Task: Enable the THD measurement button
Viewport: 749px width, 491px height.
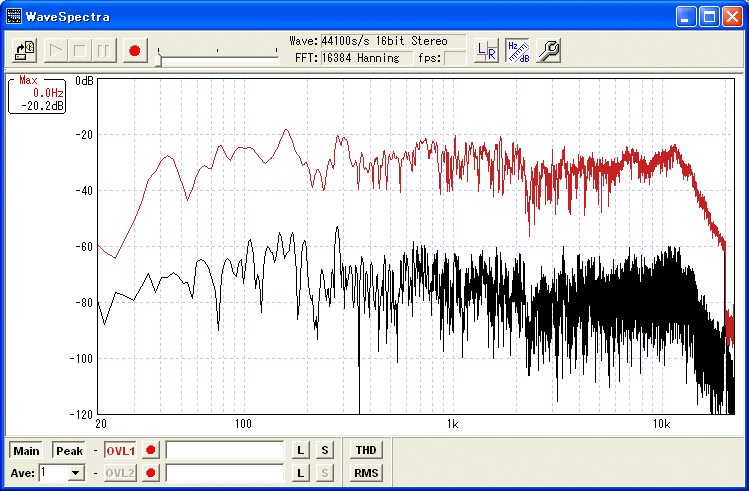Action: pyautogui.click(x=365, y=451)
